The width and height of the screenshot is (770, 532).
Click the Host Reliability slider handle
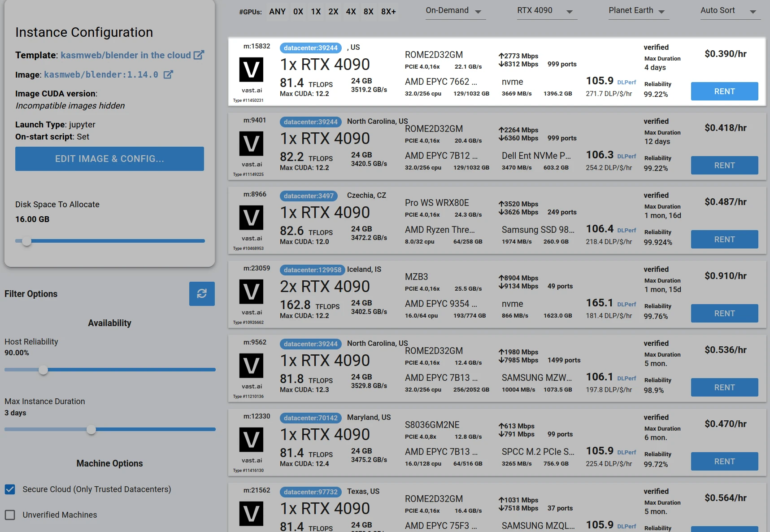(43, 370)
